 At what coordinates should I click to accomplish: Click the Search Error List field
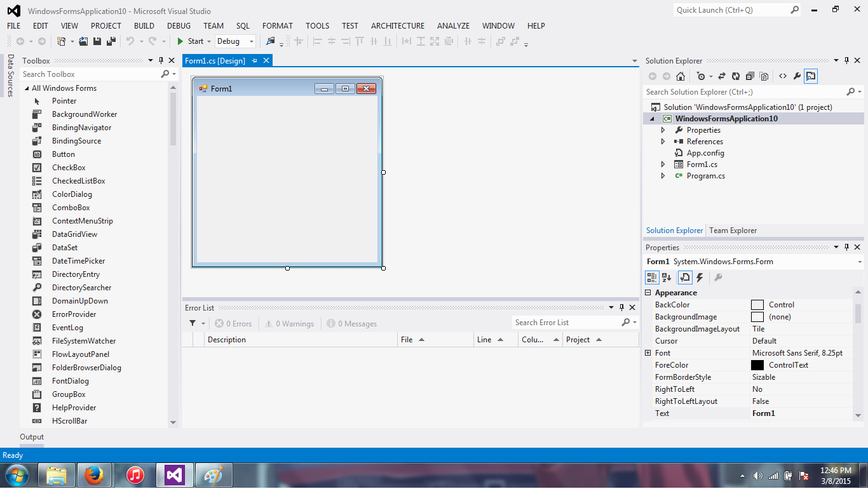pos(566,323)
